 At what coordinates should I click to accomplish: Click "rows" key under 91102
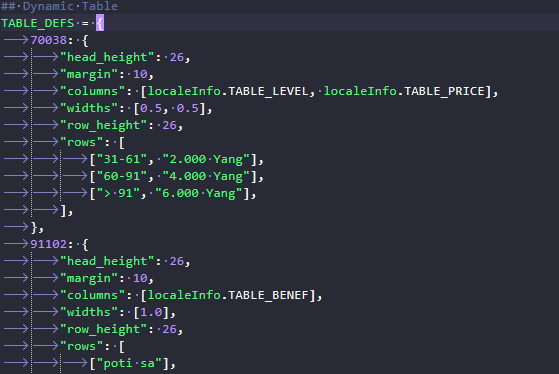pyautogui.click(x=81, y=346)
